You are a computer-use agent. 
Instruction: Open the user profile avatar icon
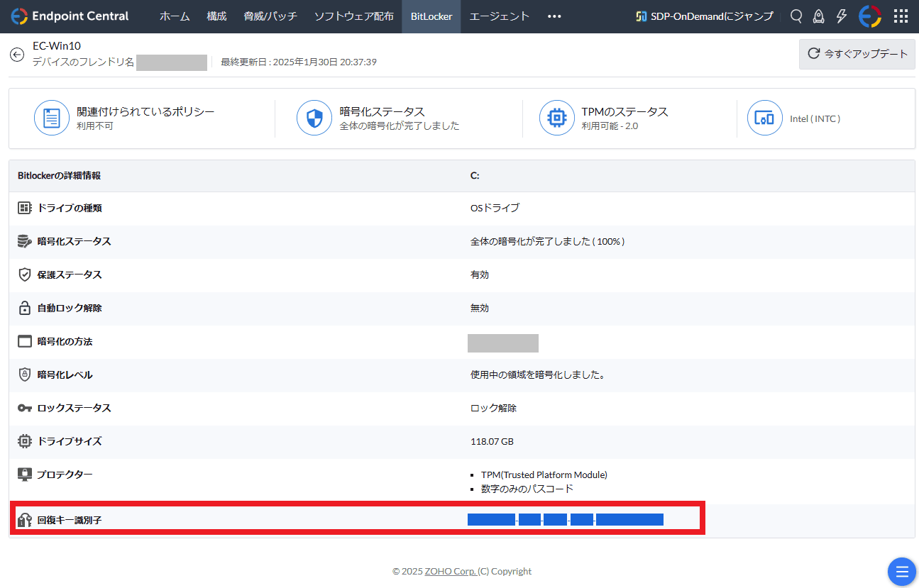[870, 16]
